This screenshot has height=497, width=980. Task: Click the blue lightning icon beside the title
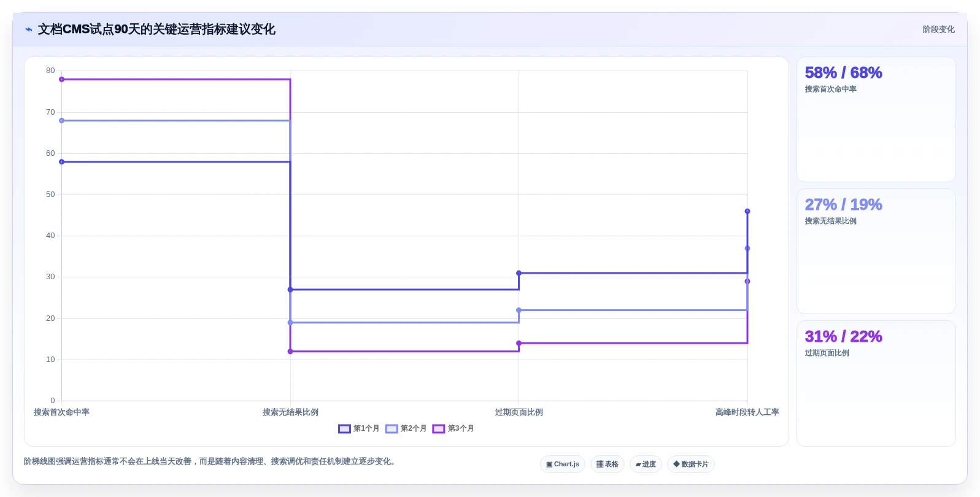tap(29, 29)
